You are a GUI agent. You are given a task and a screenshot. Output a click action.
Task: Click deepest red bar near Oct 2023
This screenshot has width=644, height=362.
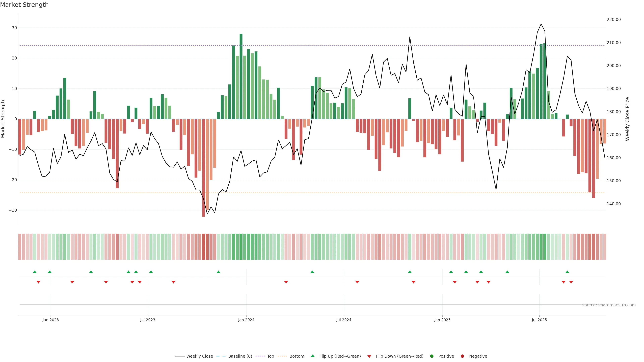203,167
